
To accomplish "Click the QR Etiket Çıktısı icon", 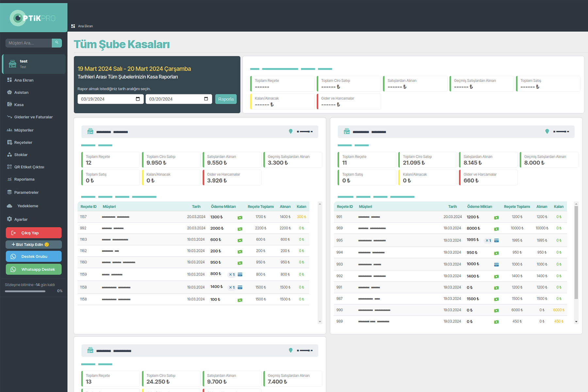I will 9,167.
